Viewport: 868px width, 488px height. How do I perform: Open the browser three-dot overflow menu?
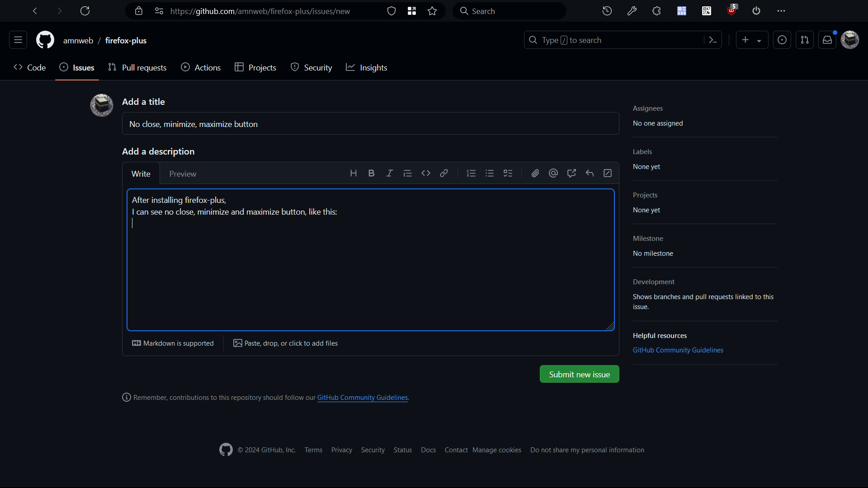pos(781,11)
